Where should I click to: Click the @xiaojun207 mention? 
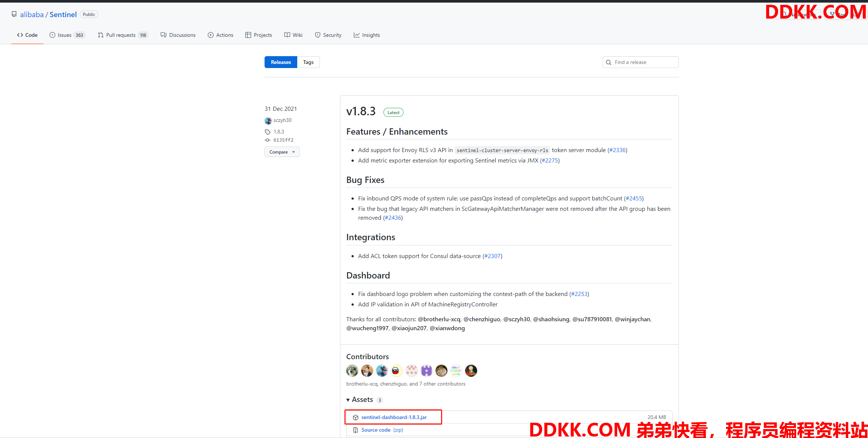409,328
